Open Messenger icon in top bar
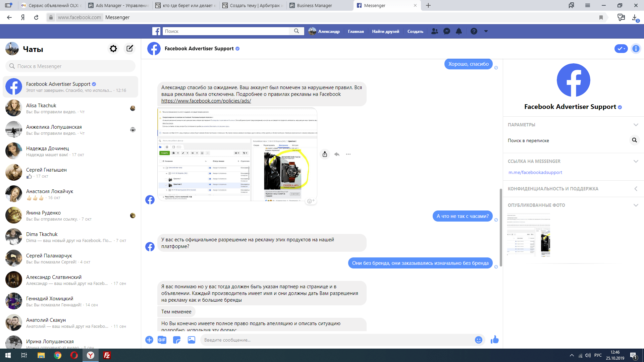644x362 pixels. click(447, 31)
